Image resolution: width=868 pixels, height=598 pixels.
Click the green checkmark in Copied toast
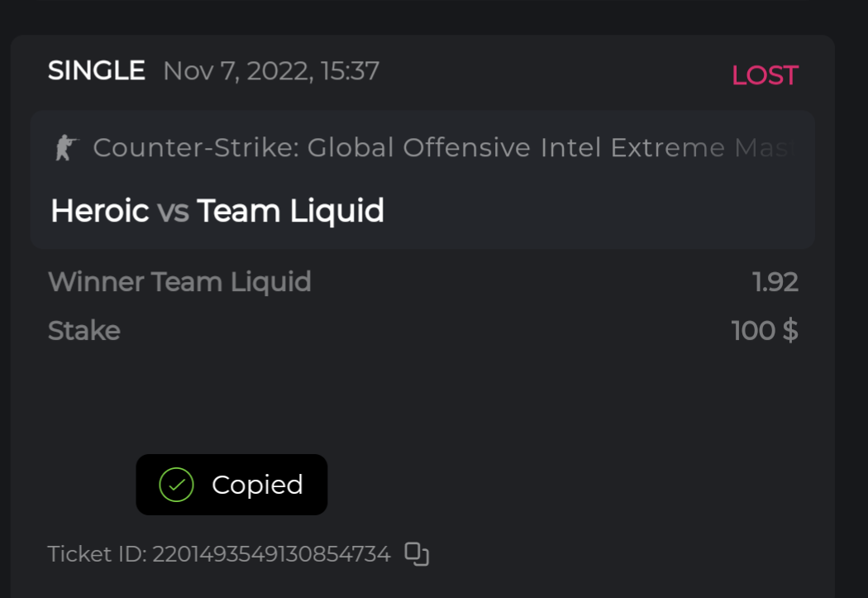coord(176,485)
